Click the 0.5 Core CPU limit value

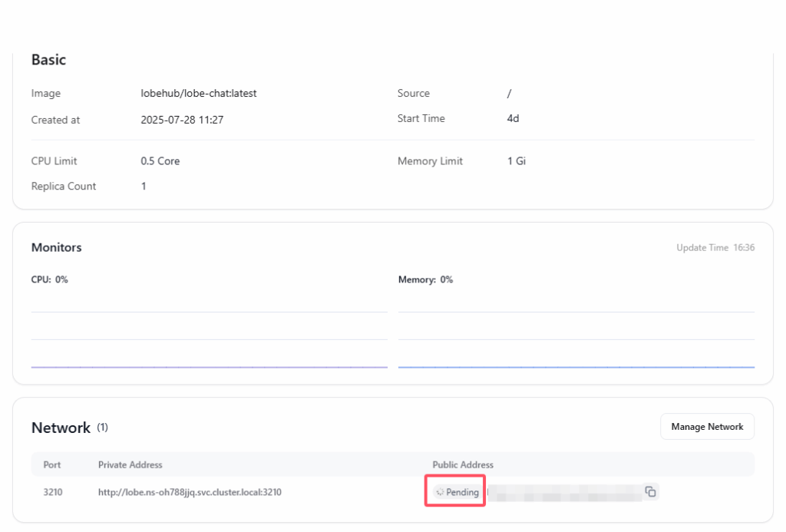tap(160, 161)
